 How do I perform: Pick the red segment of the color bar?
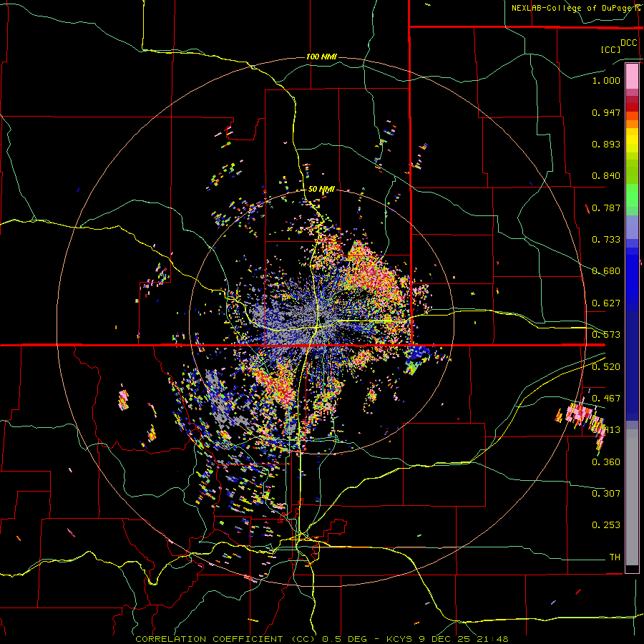click(x=632, y=107)
